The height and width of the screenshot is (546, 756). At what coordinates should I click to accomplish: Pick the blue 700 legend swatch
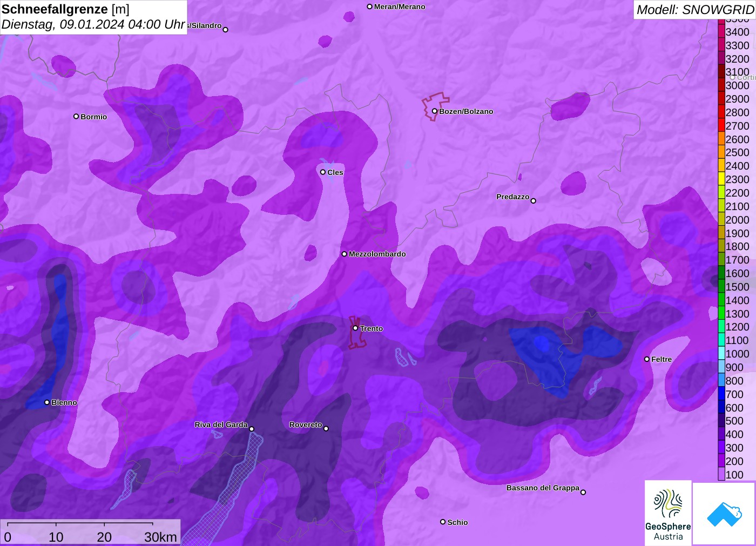[x=721, y=394]
